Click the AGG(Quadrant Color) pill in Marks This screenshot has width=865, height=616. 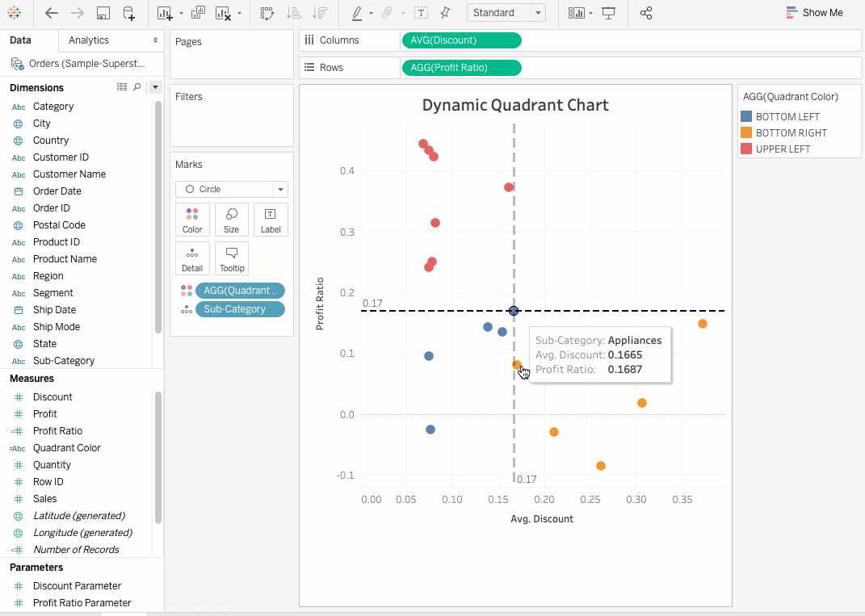point(240,291)
